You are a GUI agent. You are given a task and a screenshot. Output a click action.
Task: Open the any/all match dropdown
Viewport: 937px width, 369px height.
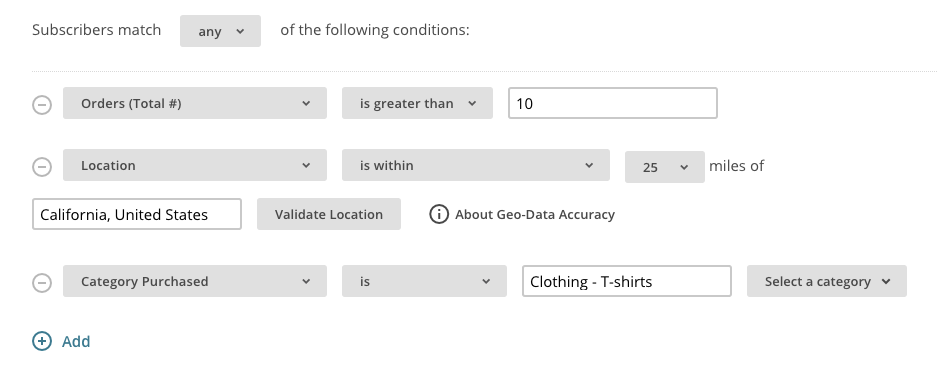tap(221, 31)
